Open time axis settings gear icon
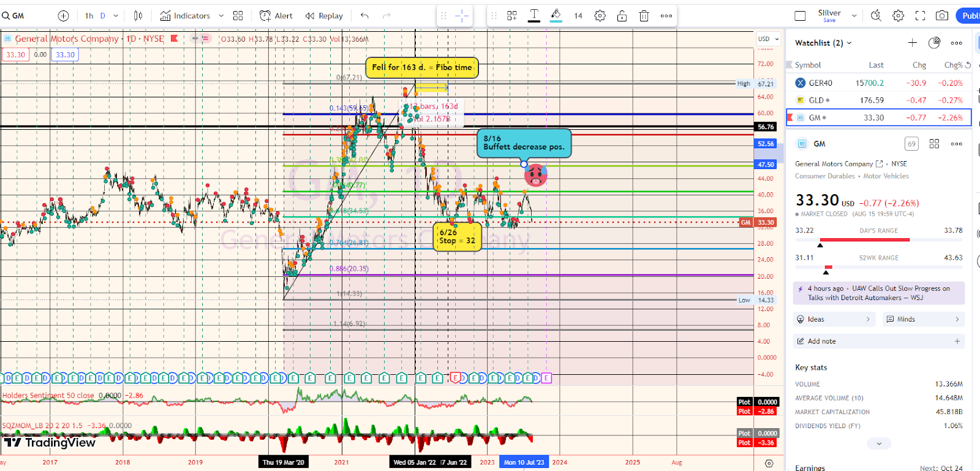Viewport: 980px width, 471px height. pos(769,463)
